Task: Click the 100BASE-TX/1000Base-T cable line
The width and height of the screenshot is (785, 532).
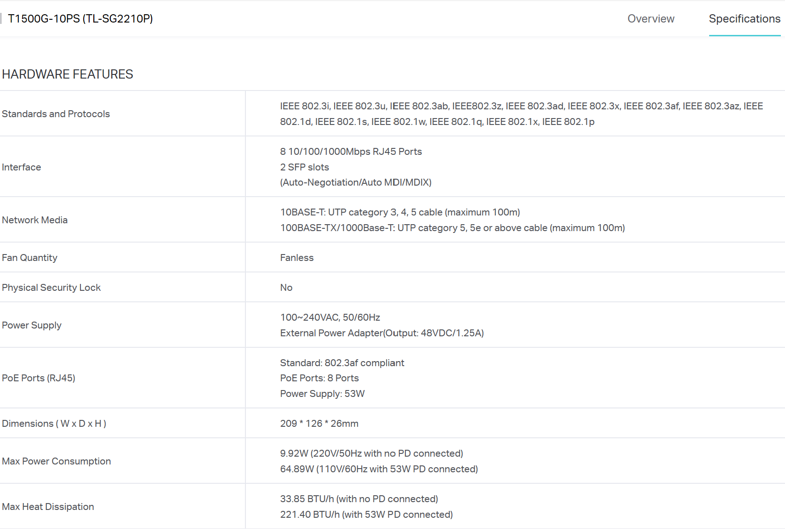Action: tap(453, 228)
